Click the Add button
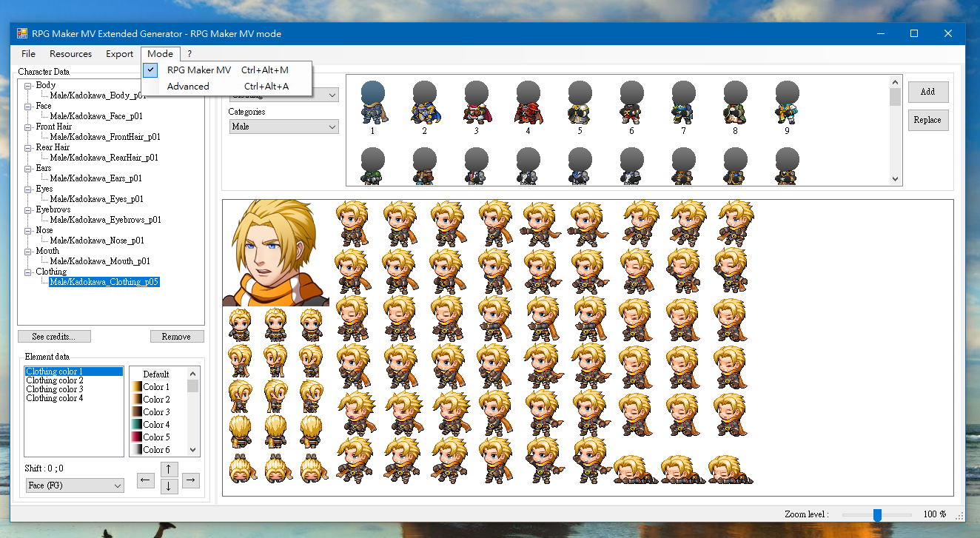This screenshot has width=980, height=538. [928, 92]
